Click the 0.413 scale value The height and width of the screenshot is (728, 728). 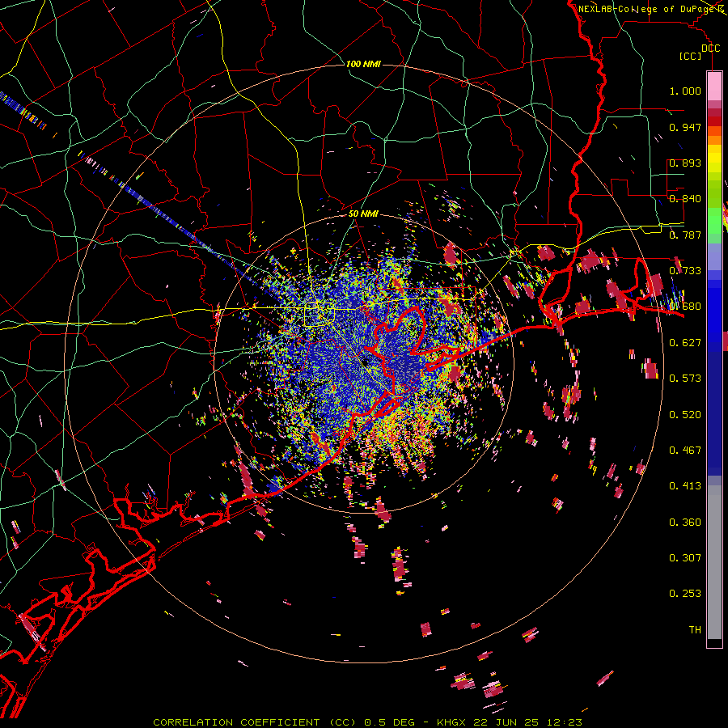[x=685, y=486]
